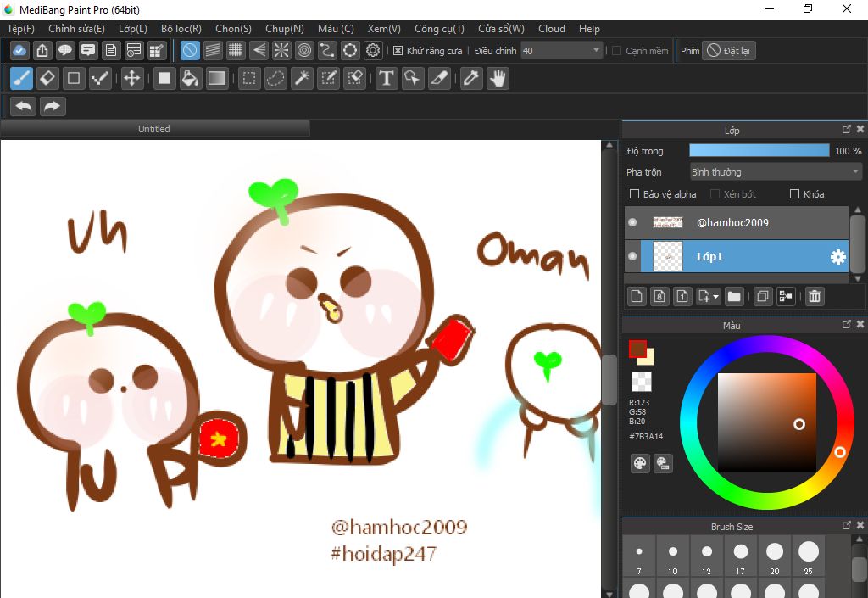This screenshot has height=598, width=868.
Task: Pick the foreground brown color swatch
Action: tap(637, 349)
